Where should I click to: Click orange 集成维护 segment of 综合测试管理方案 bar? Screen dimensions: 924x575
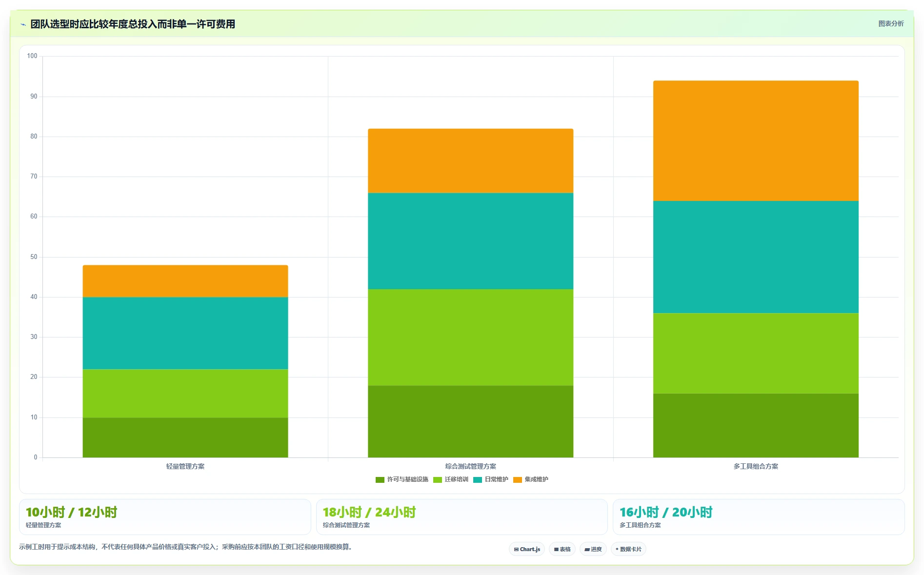click(x=470, y=161)
